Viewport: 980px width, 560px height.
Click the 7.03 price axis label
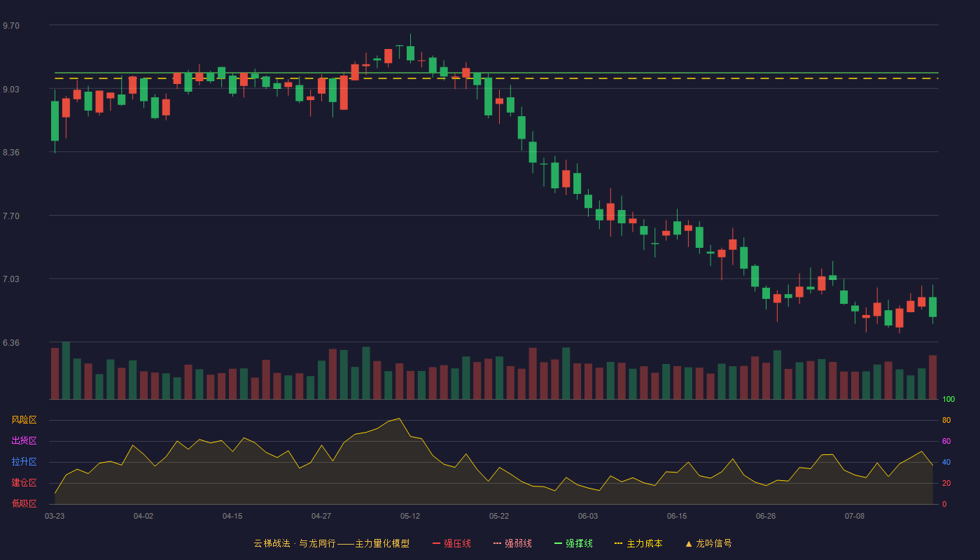[11, 279]
